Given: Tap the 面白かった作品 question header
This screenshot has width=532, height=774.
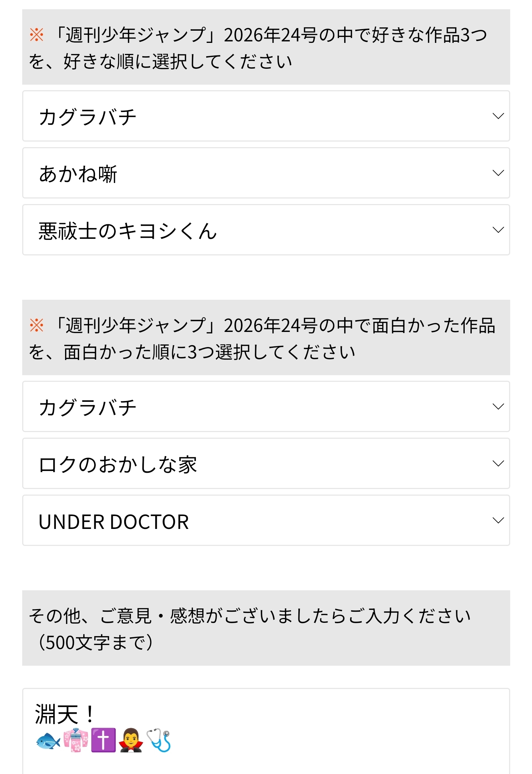Looking at the screenshot, I should (x=266, y=338).
